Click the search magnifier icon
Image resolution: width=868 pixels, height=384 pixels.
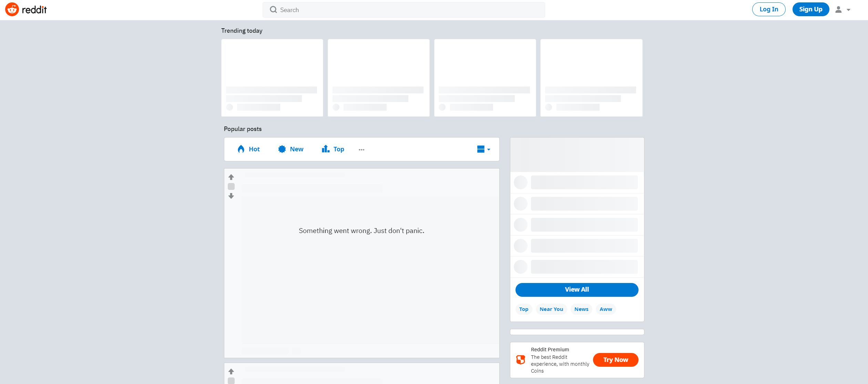pyautogui.click(x=273, y=10)
